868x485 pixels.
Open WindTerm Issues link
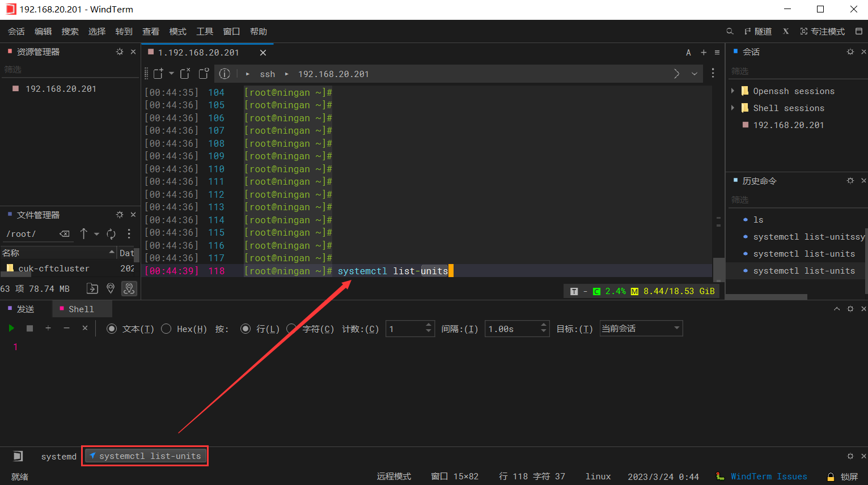768,477
